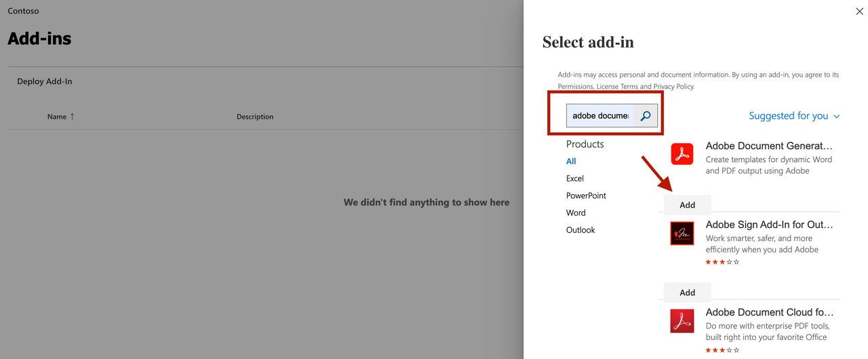
Task: Add the Adobe Sign Add-In for Outlook
Action: [687, 292]
